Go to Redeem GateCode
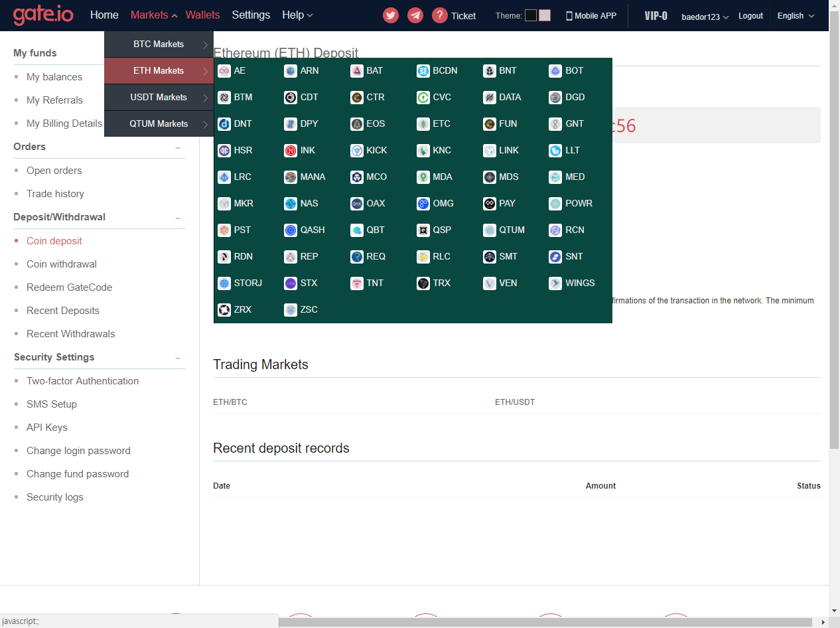The height and width of the screenshot is (628, 840). click(x=69, y=287)
